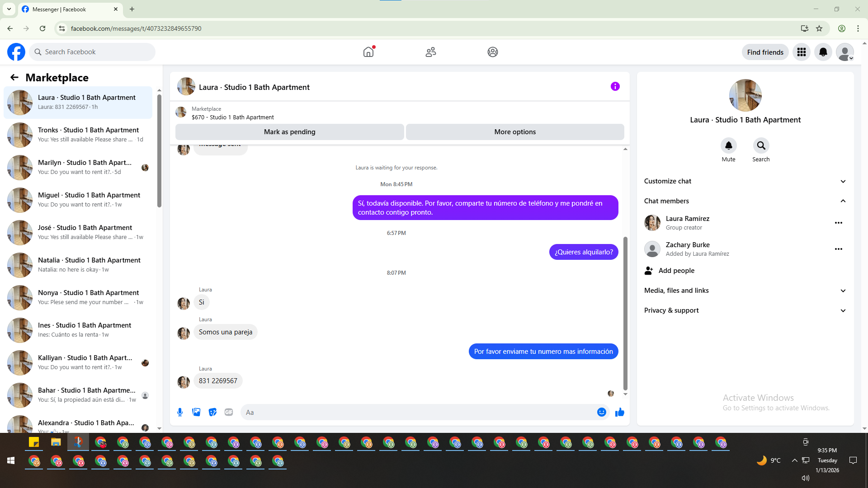Go to the Facebook Home tab
Screen dimensions: 868x488
[368, 52]
